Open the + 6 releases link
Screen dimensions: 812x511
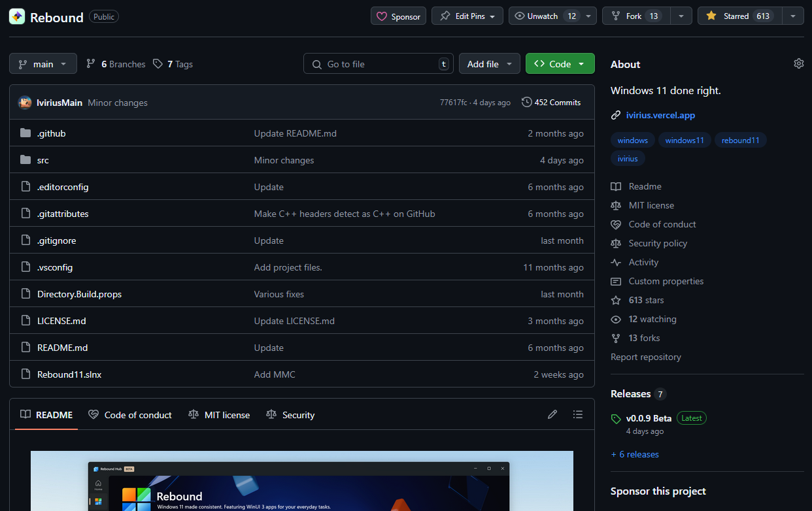pos(635,454)
